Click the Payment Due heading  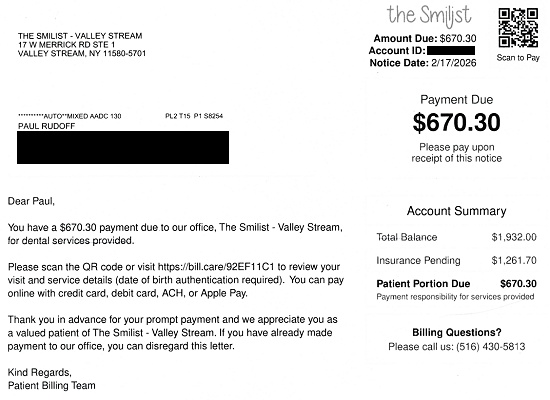click(456, 100)
